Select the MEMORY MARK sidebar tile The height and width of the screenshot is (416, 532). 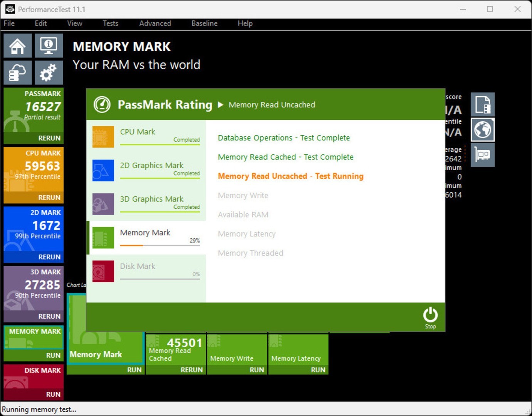[34, 337]
